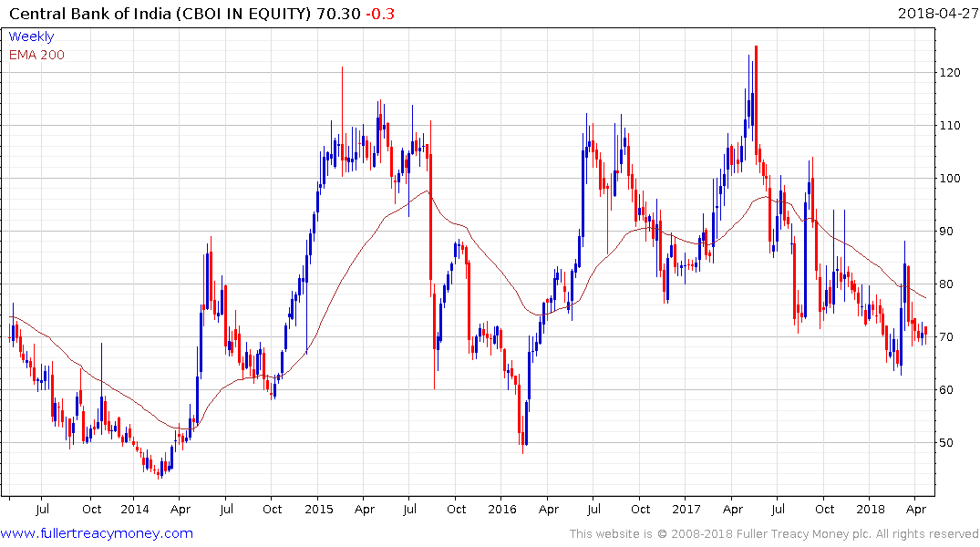This screenshot has width=980, height=547.
Task: Click the red change value -0.3
Action: pos(380,14)
